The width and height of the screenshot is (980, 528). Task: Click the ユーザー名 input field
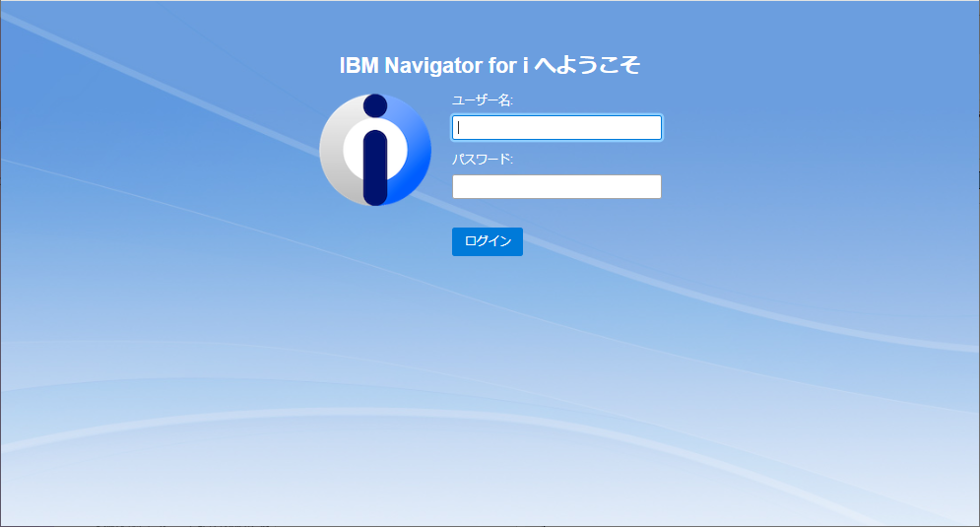pos(556,127)
